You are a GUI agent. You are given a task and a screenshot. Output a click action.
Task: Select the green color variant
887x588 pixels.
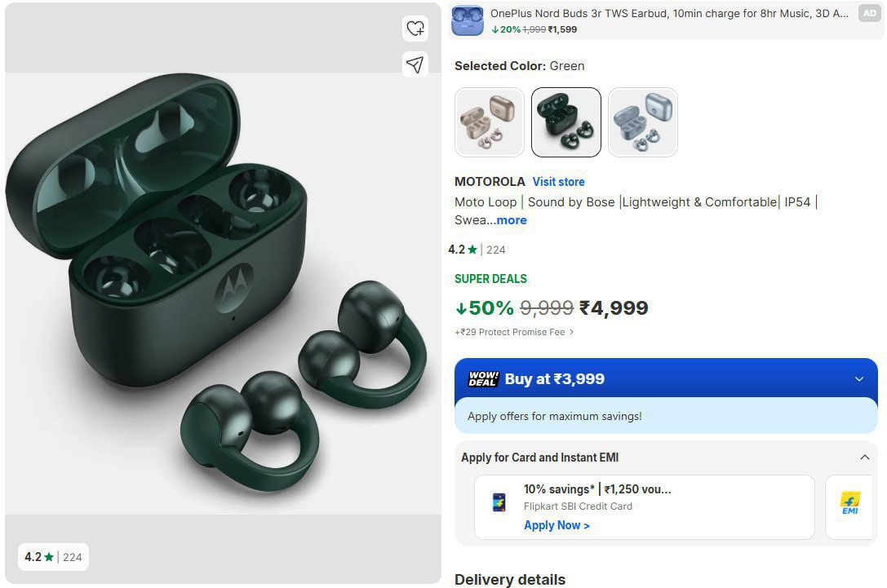pyautogui.click(x=566, y=122)
